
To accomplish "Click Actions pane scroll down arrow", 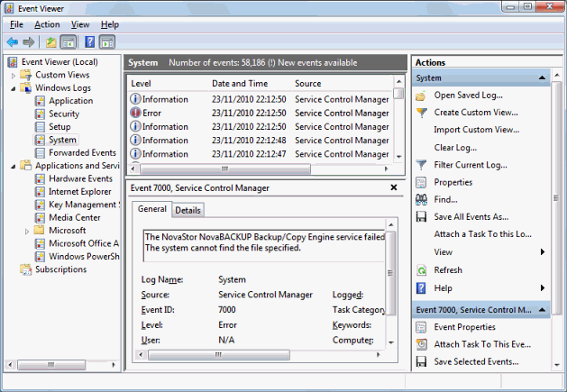I will pyautogui.click(x=557, y=365).
